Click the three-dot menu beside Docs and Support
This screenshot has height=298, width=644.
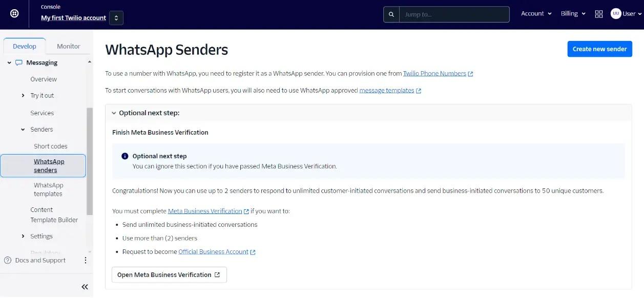[85, 260]
